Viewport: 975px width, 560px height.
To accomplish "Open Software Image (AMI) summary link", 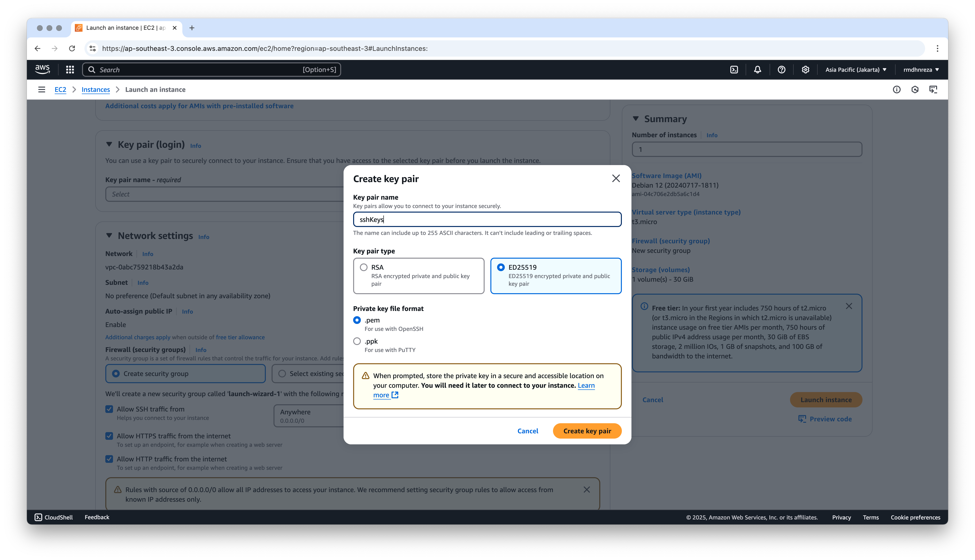I will click(667, 176).
